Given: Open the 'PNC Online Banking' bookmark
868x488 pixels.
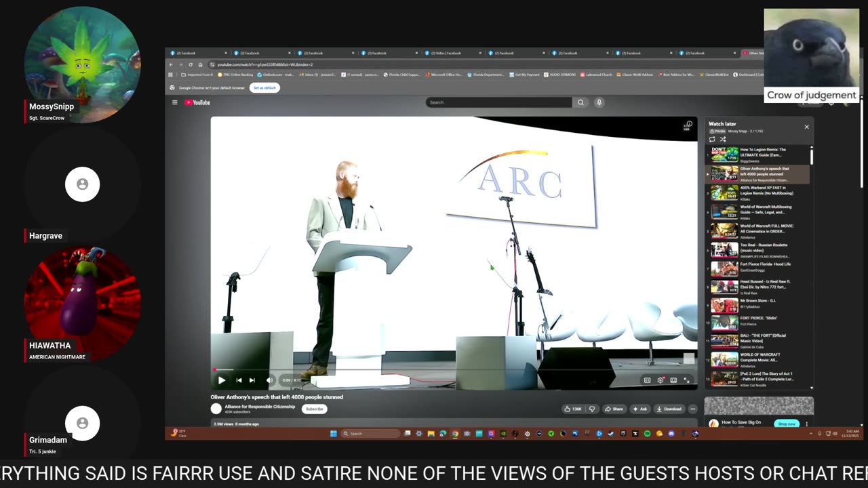Looking at the screenshot, I should 235,75.
